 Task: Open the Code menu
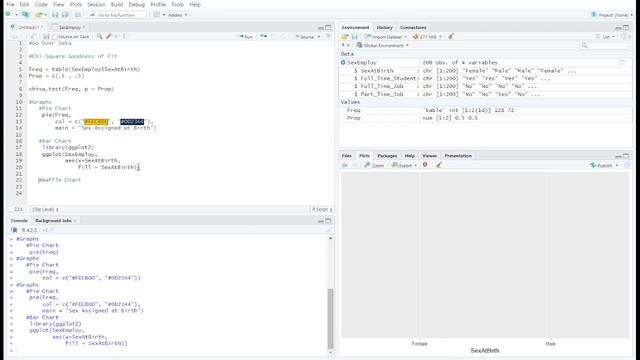coord(41,4)
